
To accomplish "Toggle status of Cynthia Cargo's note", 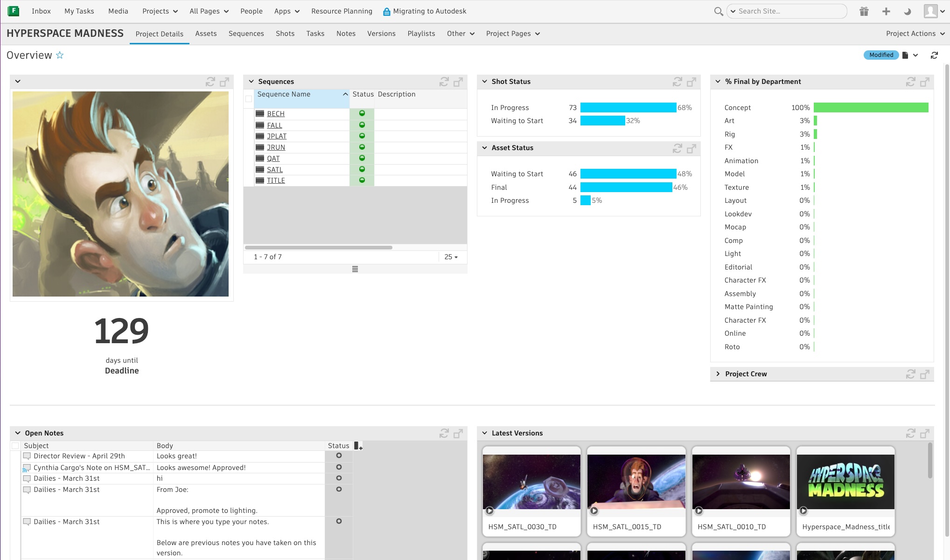I will 339,467.
